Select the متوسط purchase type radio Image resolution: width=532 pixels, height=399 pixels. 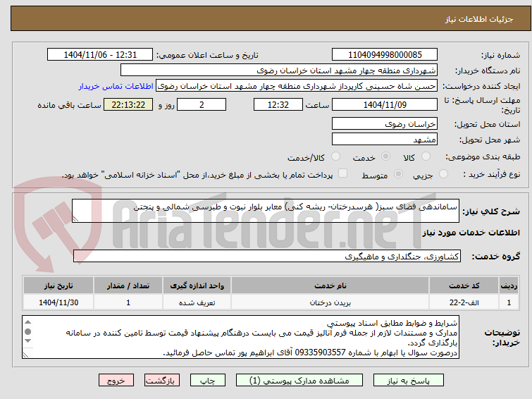click(398, 174)
